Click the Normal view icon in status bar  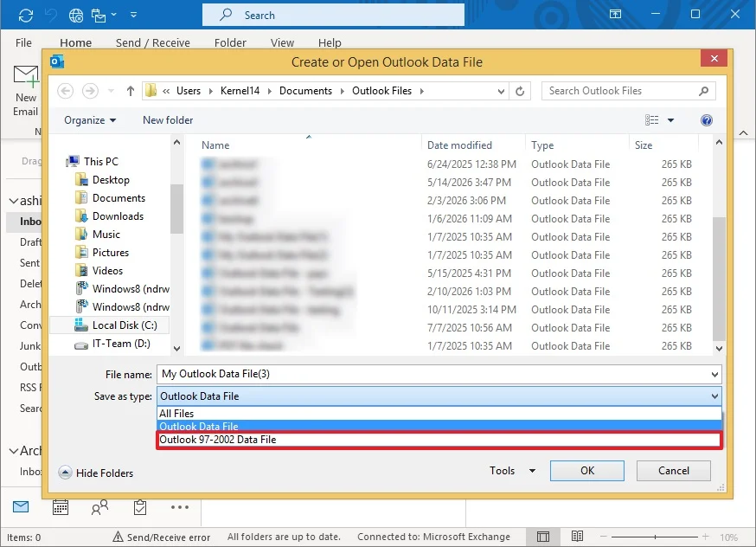(543, 537)
